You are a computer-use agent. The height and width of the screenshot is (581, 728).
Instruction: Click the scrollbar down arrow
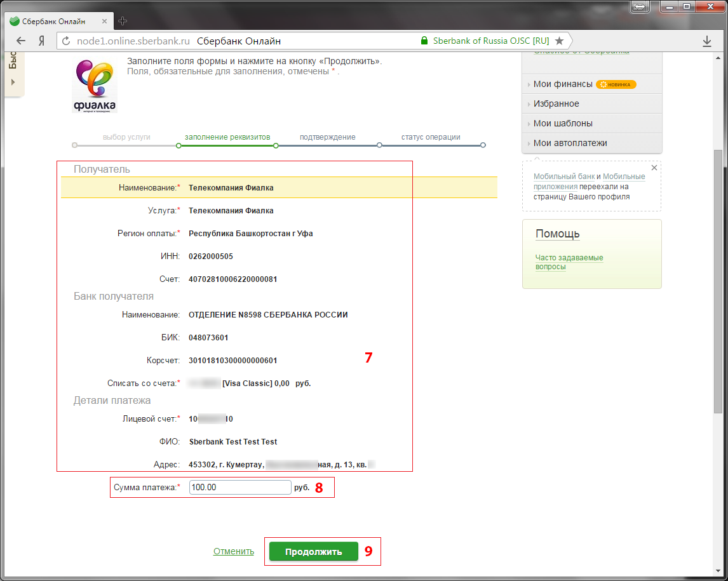[x=718, y=571]
